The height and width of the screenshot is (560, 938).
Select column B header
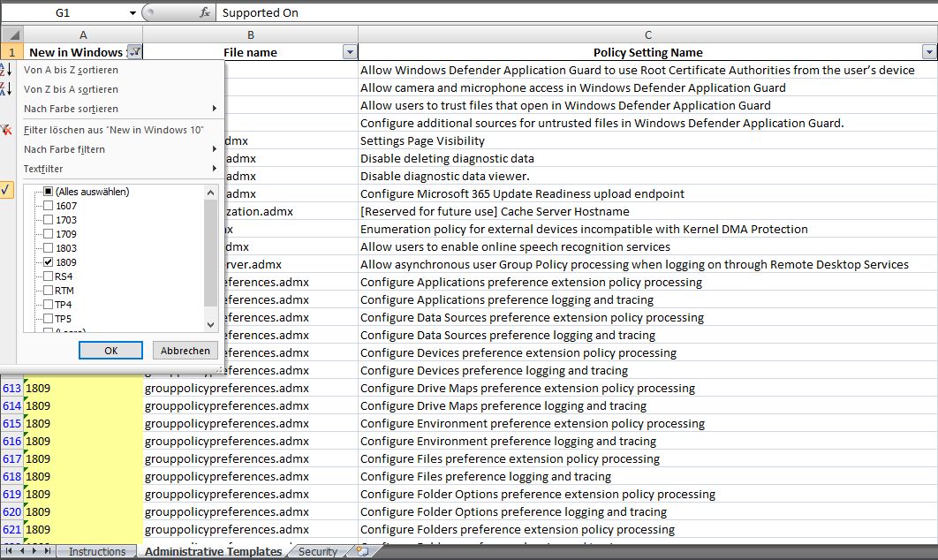coord(251,34)
